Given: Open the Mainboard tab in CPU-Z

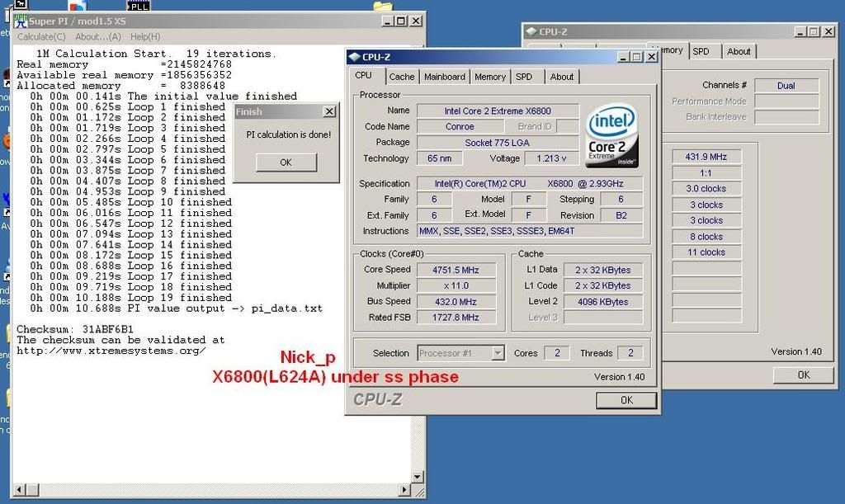Looking at the screenshot, I should point(444,76).
